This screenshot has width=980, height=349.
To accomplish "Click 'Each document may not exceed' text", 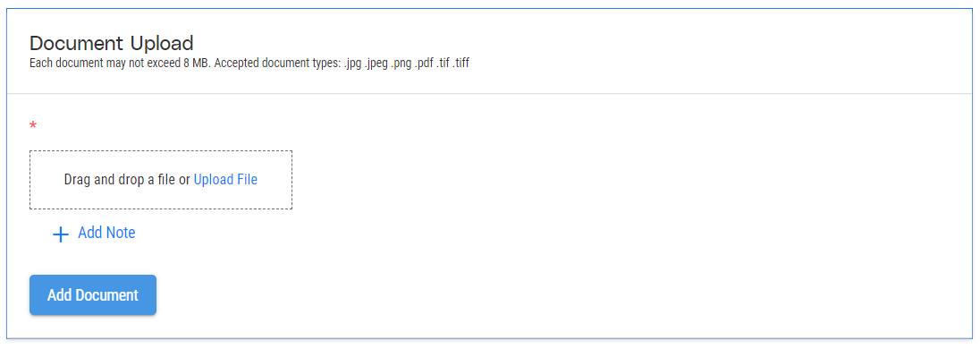I will [x=105, y=64].
